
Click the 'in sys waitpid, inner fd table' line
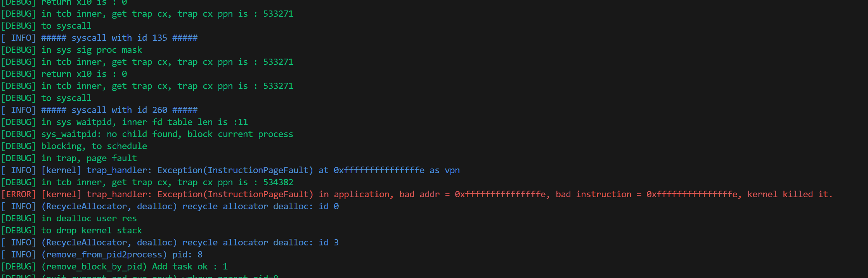(144, 122)
